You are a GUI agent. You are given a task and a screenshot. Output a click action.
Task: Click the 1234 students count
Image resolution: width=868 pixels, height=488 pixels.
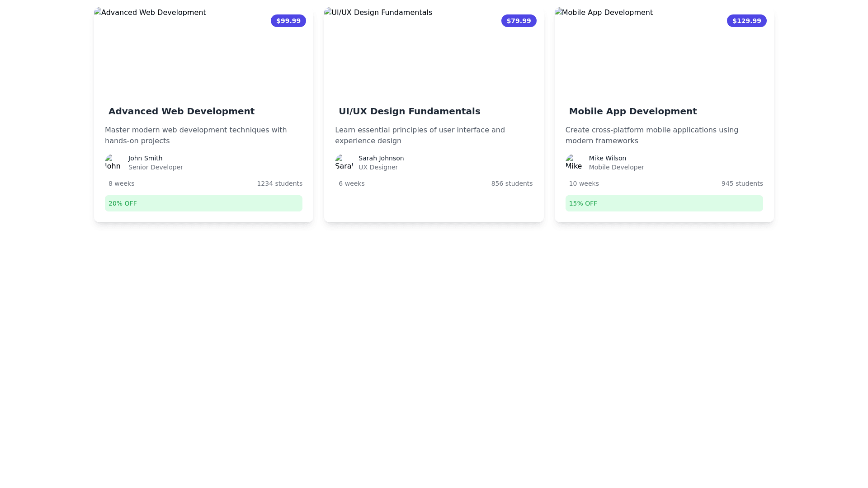[279, 183]
